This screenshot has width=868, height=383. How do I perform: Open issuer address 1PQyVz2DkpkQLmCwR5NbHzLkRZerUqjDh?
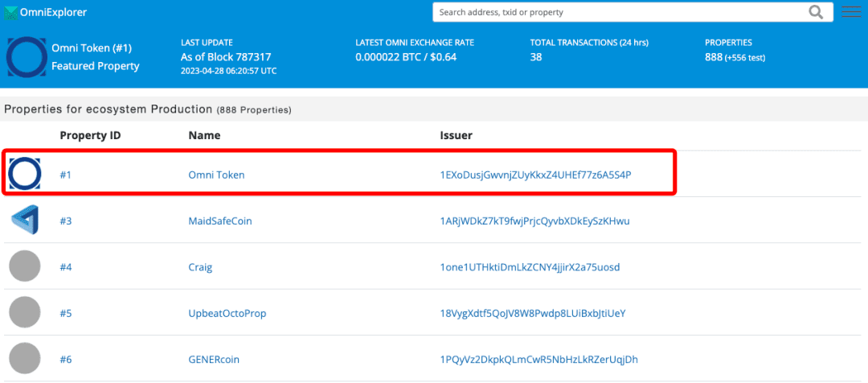pos(539,359)
